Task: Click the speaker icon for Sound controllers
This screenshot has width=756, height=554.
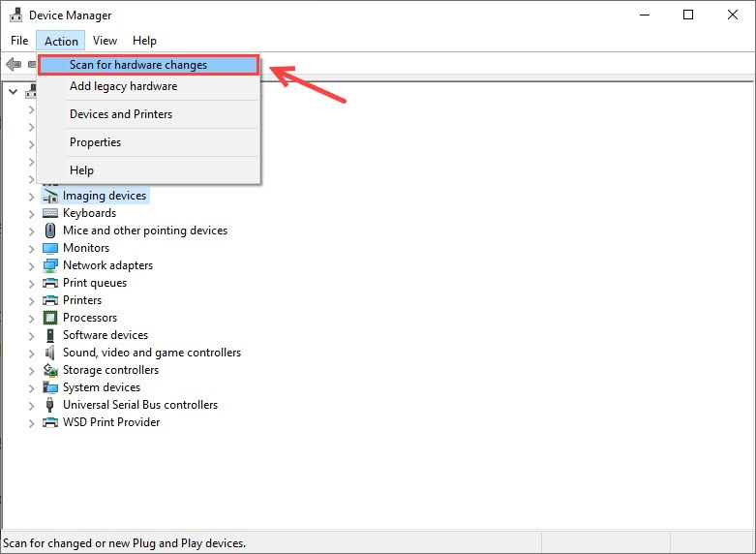Action: [x=50, y=353]
